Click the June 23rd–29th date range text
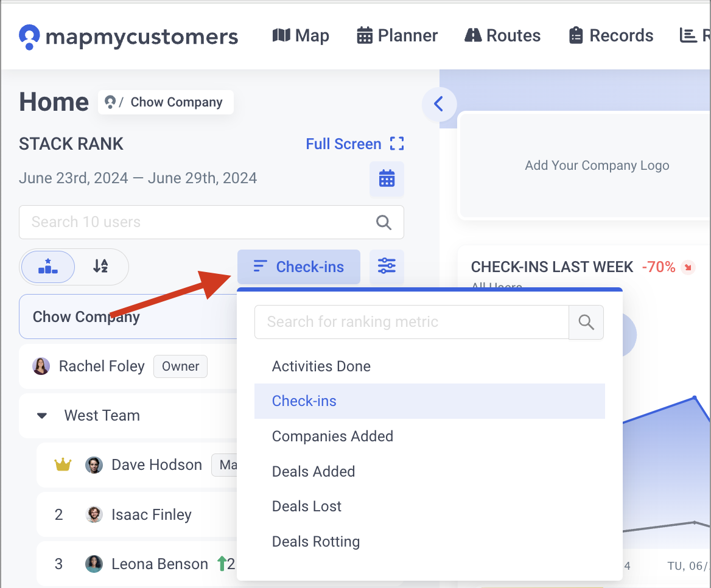Viewport: 711px width, 588px height. point(138,178)
